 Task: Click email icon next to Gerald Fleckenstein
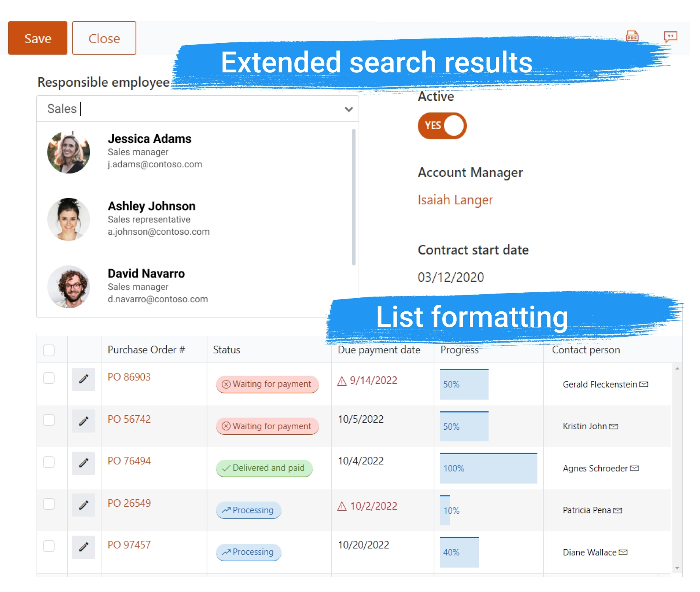pyautogui.click(x=644, y=385)
